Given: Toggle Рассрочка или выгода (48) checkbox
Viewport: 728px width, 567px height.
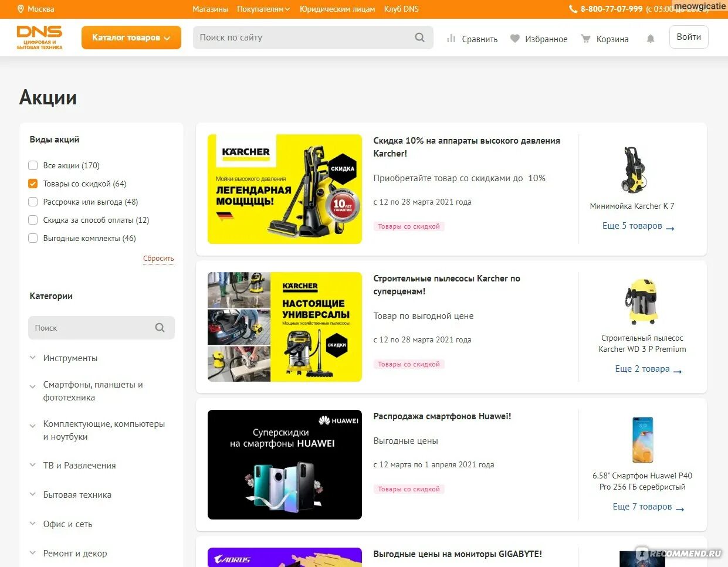Looking at the screenshot, I should click(x=33, y=202).
